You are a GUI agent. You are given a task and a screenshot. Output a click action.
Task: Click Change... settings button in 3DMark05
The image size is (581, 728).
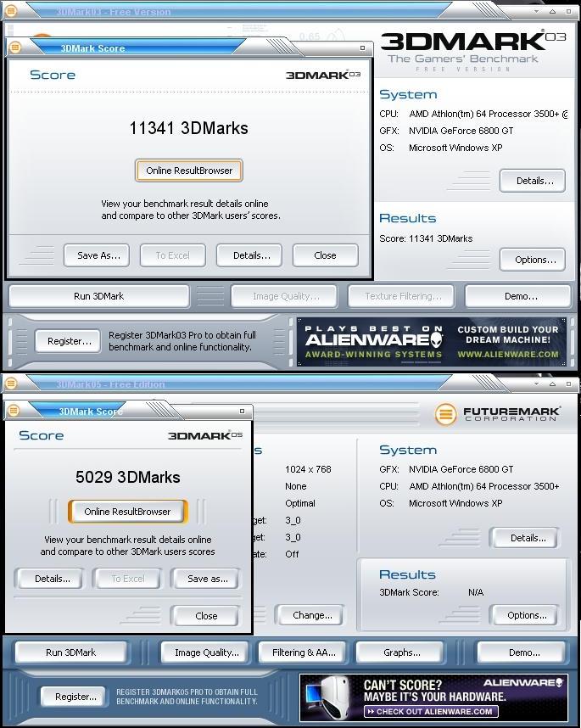(311, 615)
